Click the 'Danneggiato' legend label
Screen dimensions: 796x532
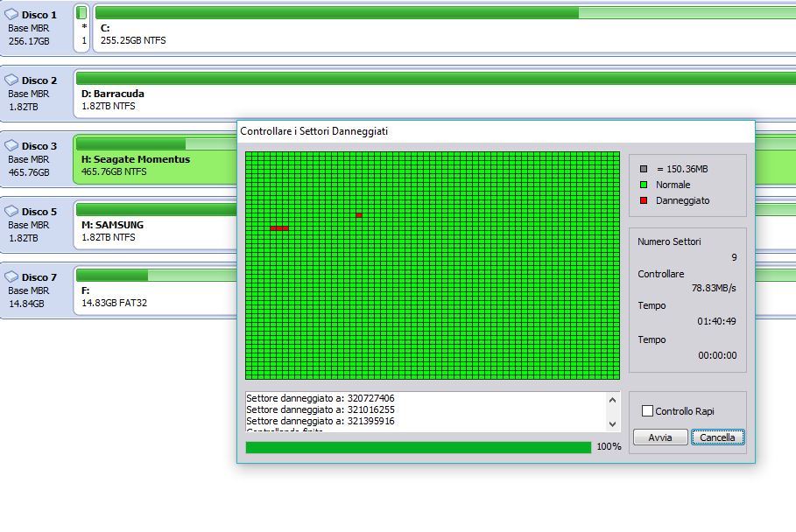click(683, 201)
